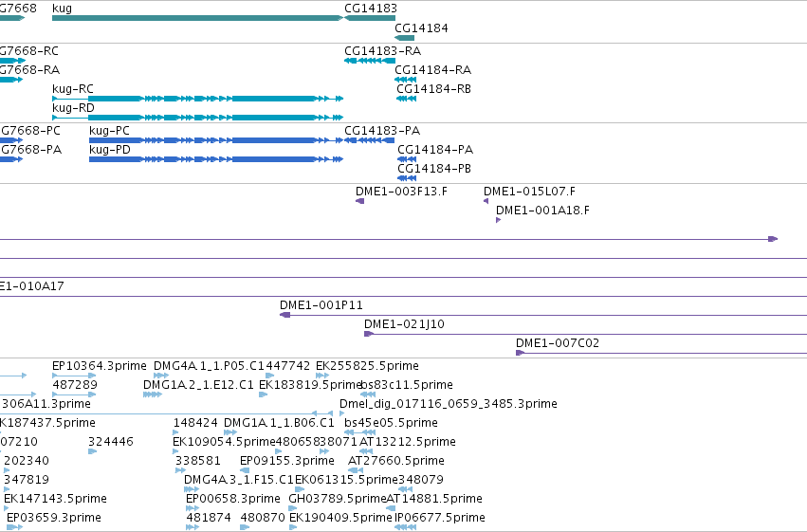The image size is (807, 532).
Task: Open feature 348079
Action: pyautogui.click(x=406, y=489)
